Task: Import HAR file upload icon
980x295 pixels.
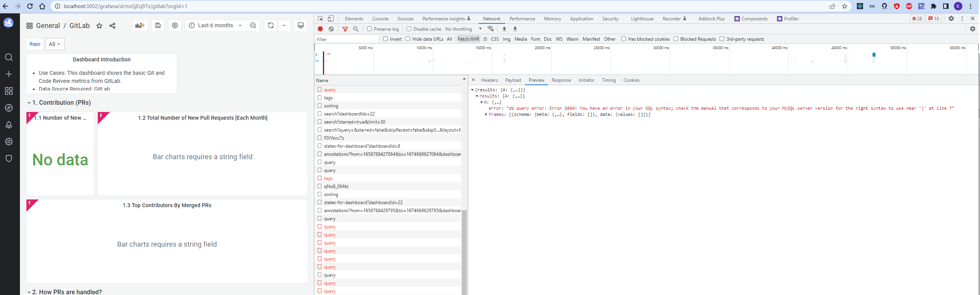Action: pos(504,29)
